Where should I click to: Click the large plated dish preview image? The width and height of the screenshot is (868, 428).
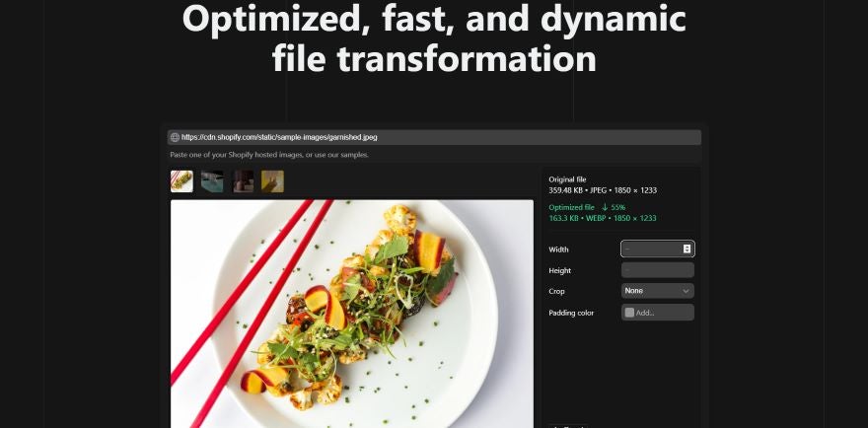[352, 314]
